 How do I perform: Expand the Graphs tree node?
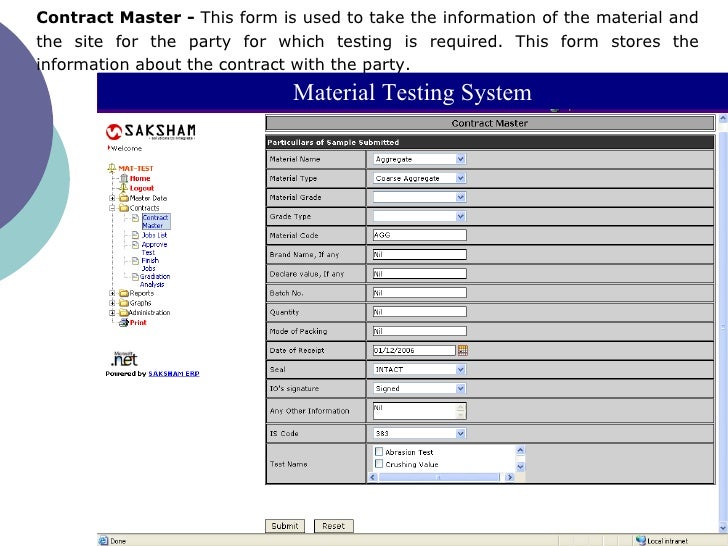[112, 303]
